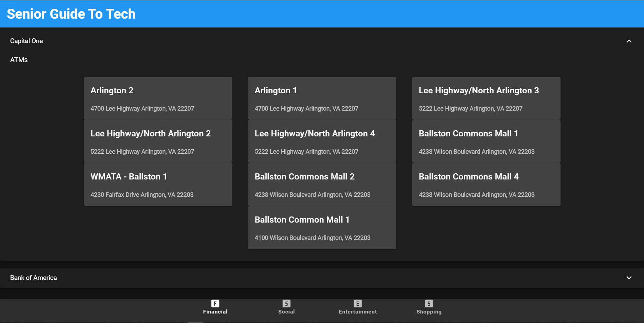Screen dimensions: 644x323
Task: Click the 4230 Fairfax Drive address
Action: [x=142, y=195]
